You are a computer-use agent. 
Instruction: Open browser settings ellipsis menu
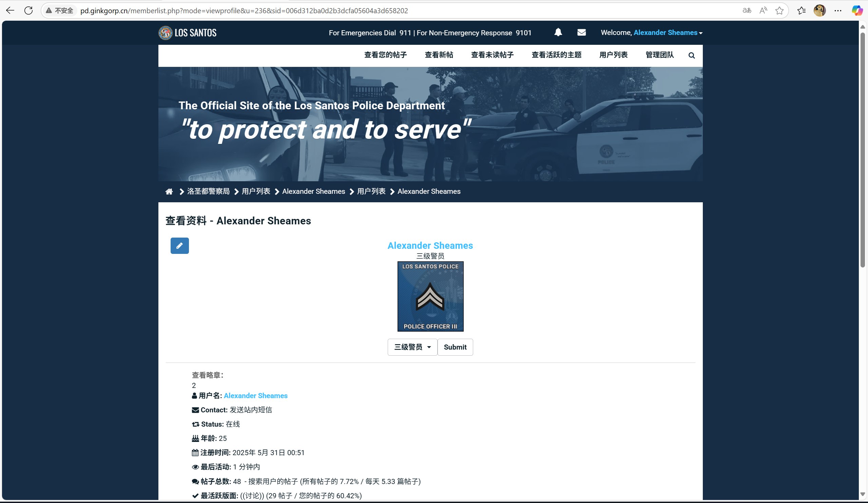click(x=838, y=11)
